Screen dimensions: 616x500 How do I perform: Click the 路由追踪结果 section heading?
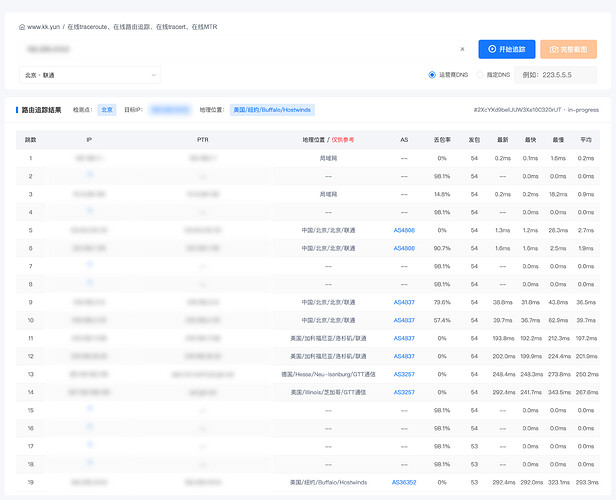41,110
